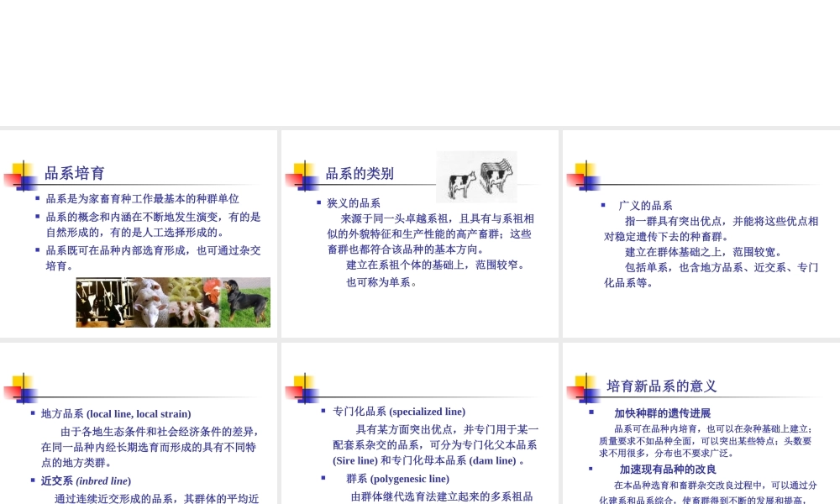
Task: Click the logo icon on 专门化品系 slide
Action: click(x=302, y=388)
